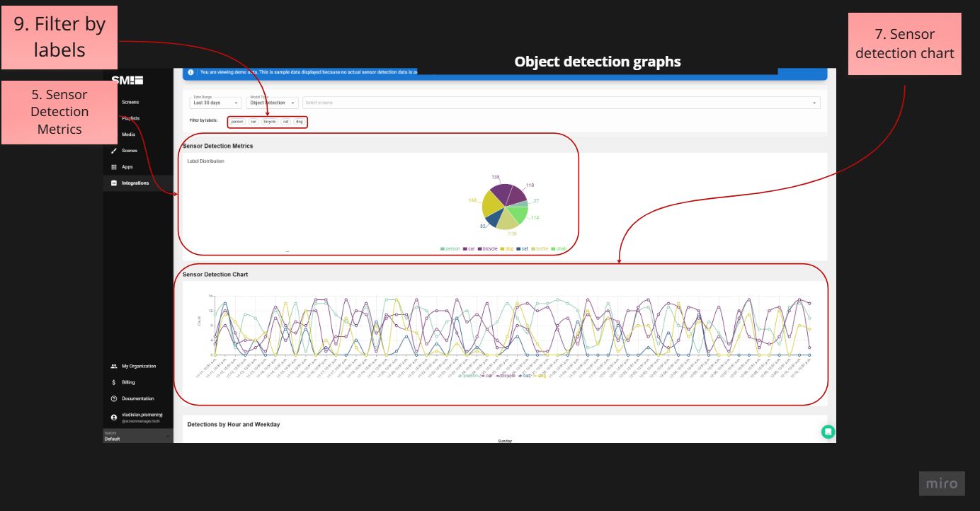980x511 pixels.
Task: Click the Object detection graphs title
Action: [x=598, y=62]
